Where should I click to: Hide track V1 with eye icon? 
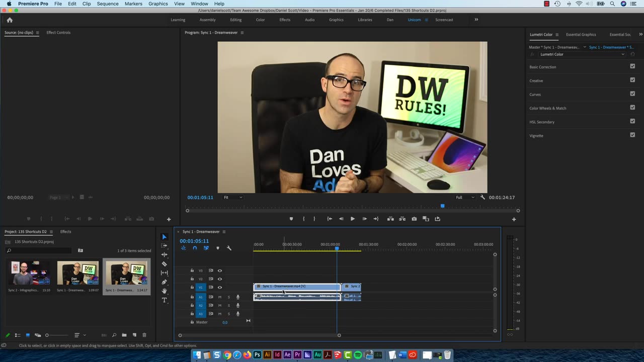[x=219, y=288]
